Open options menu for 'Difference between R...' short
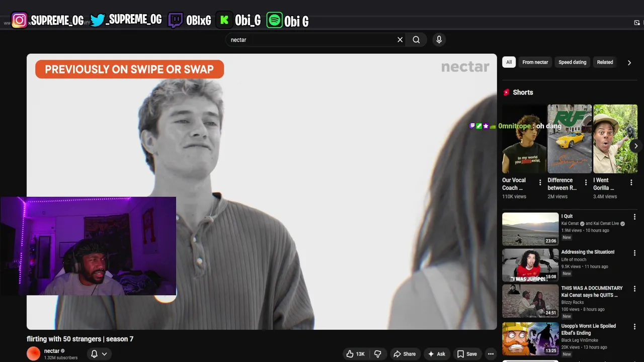 click(x=586, y=183)
